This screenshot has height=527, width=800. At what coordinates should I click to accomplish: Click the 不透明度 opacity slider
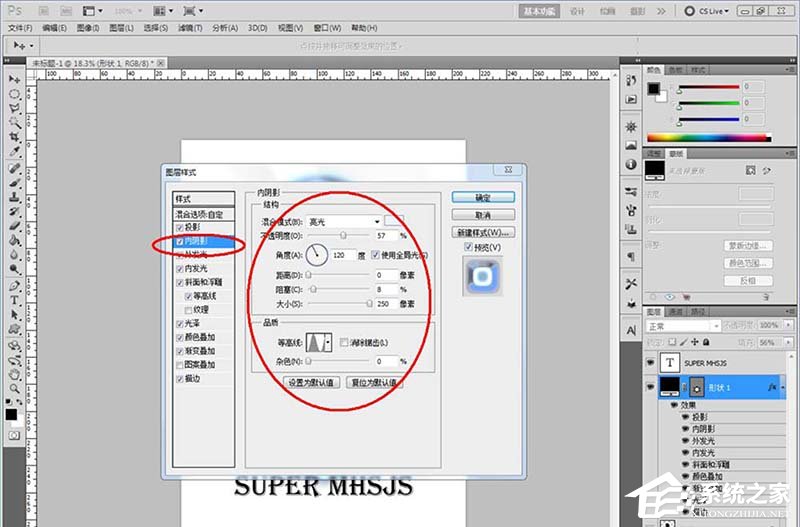coord(344,236)
